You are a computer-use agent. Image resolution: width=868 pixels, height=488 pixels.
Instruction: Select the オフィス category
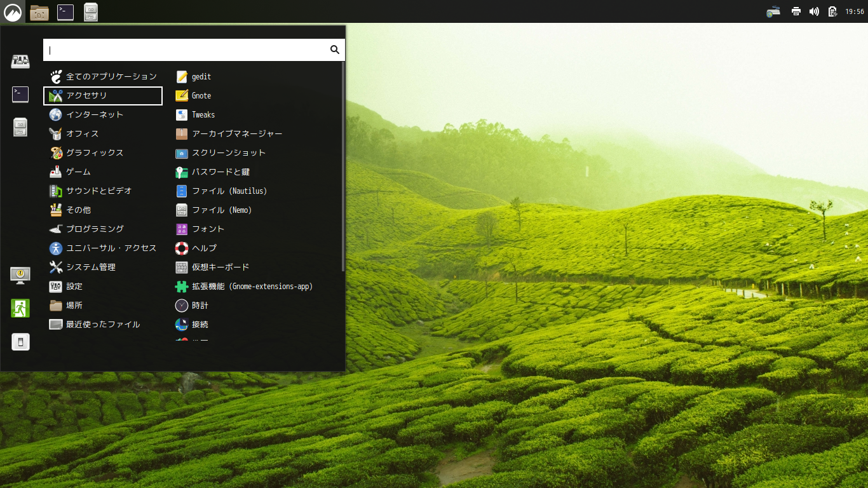pyautogui.click(x=103, y=134)
